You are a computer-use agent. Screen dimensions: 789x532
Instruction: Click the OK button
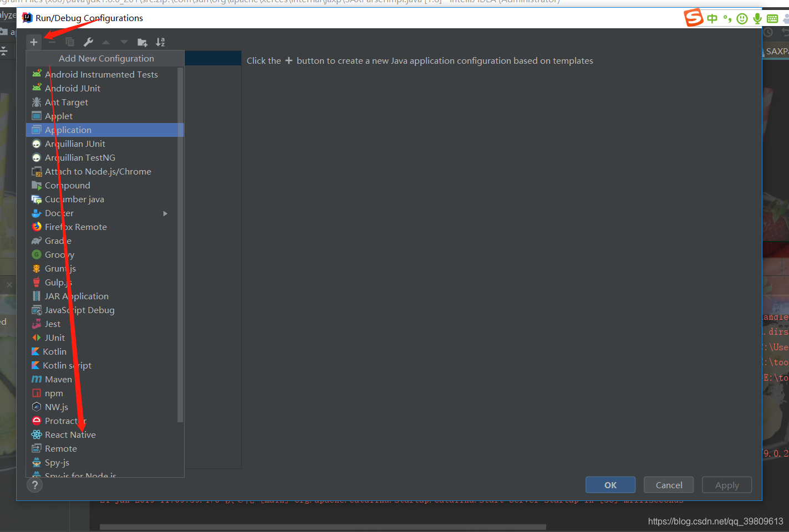pos(610,485)
